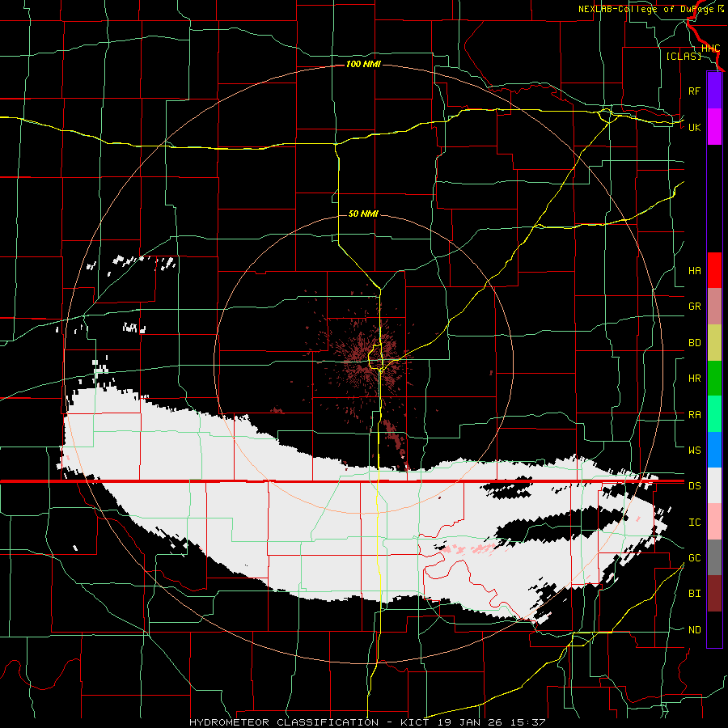Click the GC legend label
728x728 pixels.
tap(694, 558)
